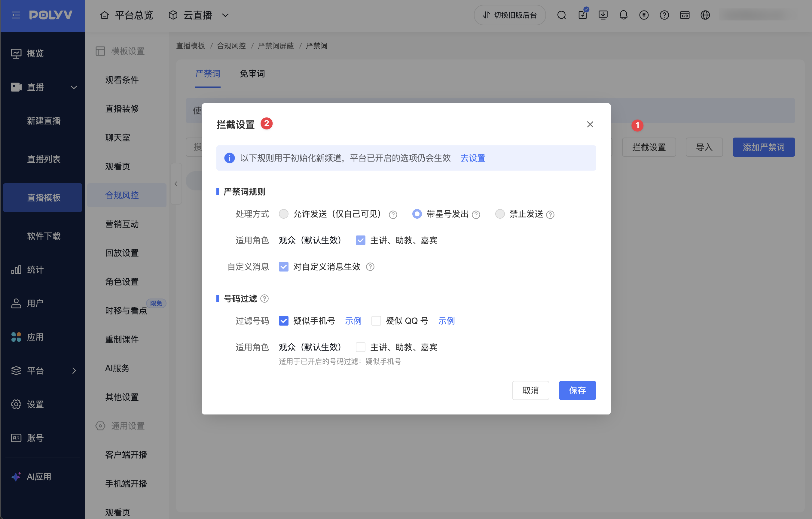Show help for 禁止发送
Screen dimensions: 812x519
coord(550,215)
